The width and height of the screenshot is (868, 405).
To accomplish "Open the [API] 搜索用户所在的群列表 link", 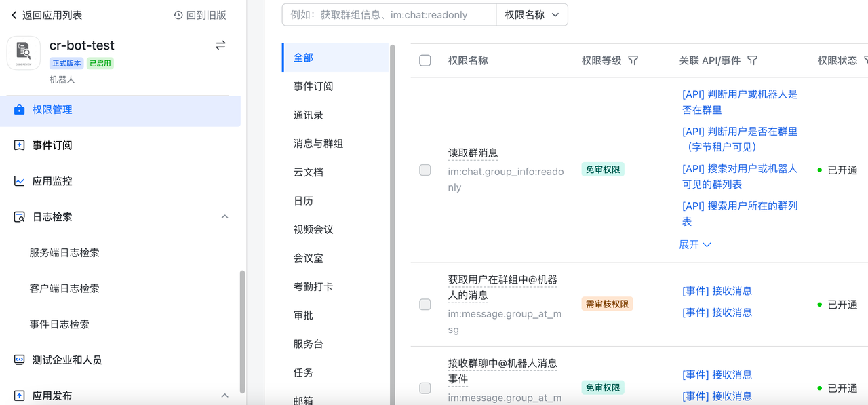I will click(740, 214).
